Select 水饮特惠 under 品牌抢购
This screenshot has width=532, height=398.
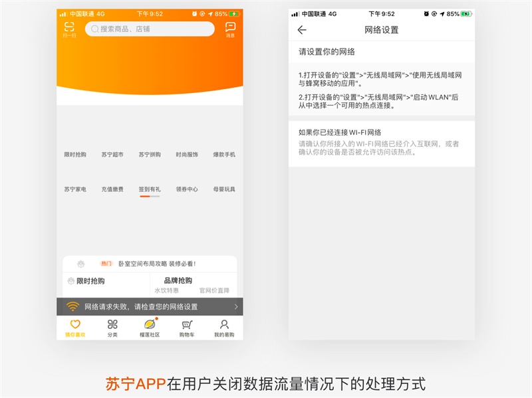pyautogui.click(x=167, y=290)
